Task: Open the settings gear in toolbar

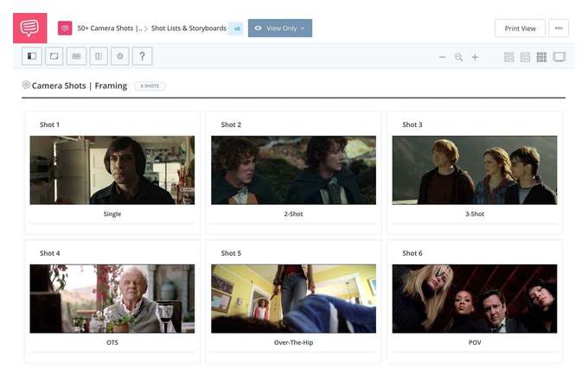Action: [x=120, y=56]
